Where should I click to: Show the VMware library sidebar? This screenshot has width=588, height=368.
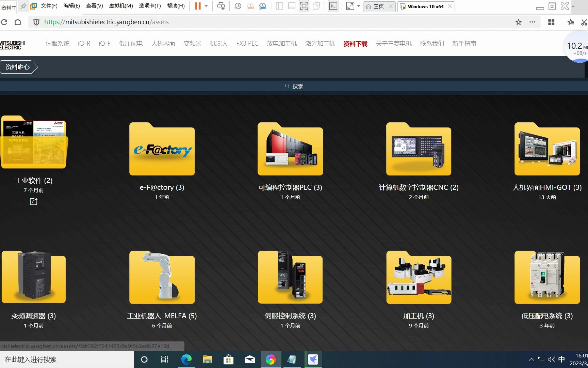279,6
